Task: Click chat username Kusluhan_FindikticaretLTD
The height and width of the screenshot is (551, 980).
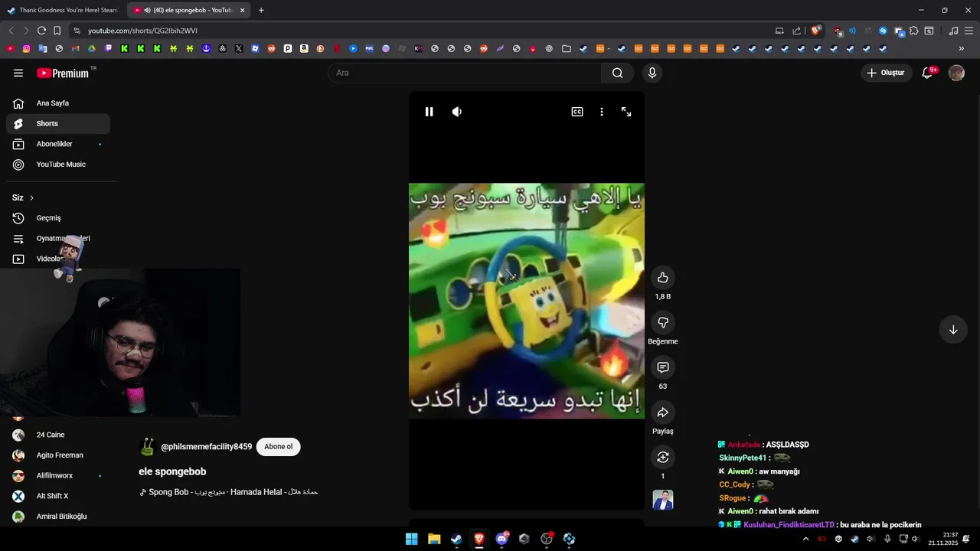Action: (x=789, y=525)
